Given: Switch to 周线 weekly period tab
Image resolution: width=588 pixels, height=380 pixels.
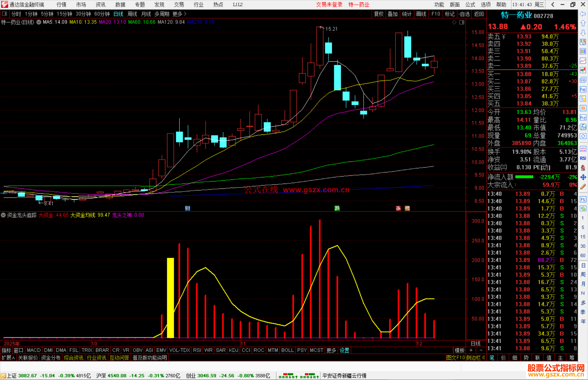Looking at the screenshot, I should tap(132, 14).
